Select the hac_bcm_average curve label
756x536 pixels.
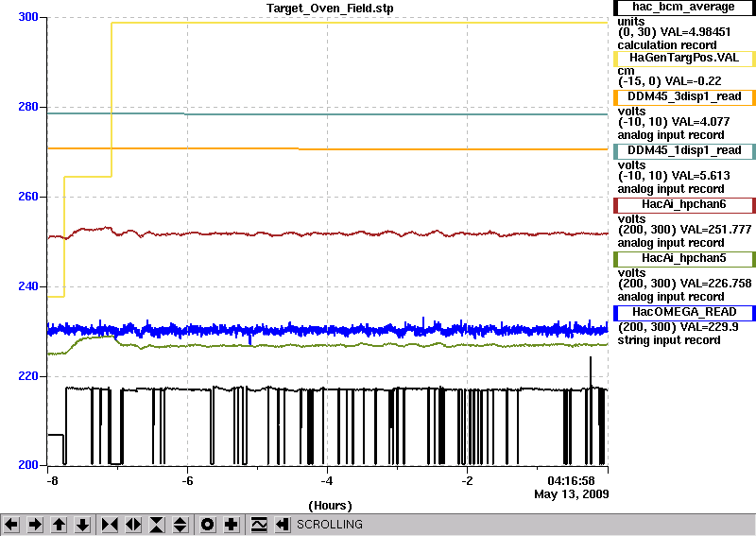684,8
